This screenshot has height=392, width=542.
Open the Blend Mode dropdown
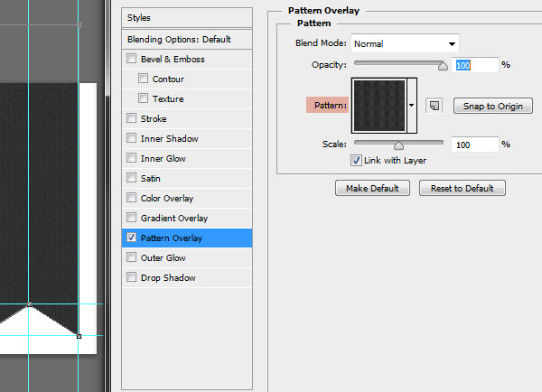tap(405, 43)
